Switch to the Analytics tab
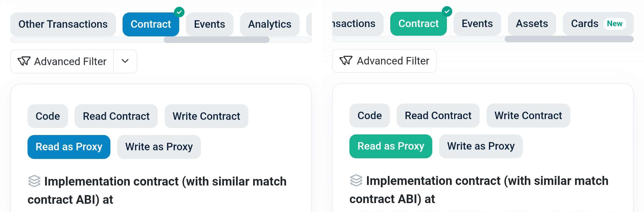The image size is (644, 212). tap(269, 24)
